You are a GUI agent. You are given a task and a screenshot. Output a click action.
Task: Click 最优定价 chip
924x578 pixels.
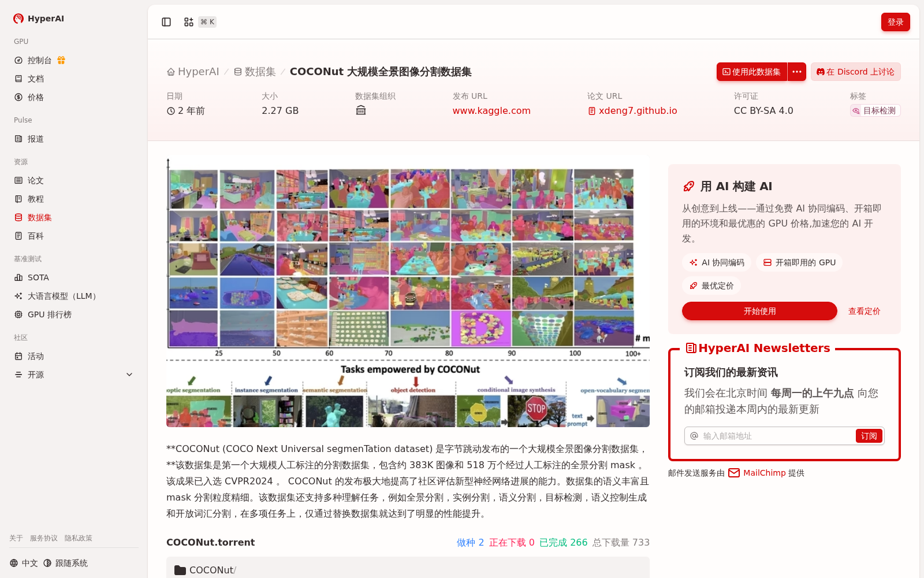pos(711,286)
